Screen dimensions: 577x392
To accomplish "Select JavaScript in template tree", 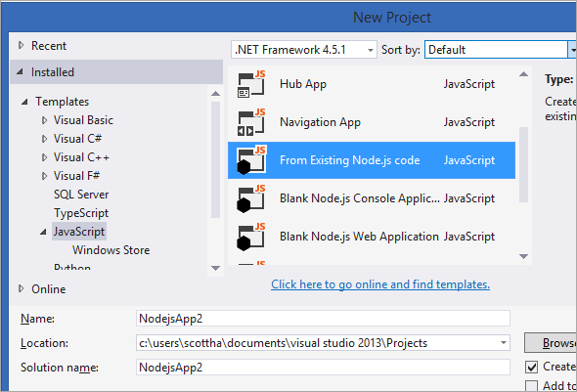I will (79, 232).
